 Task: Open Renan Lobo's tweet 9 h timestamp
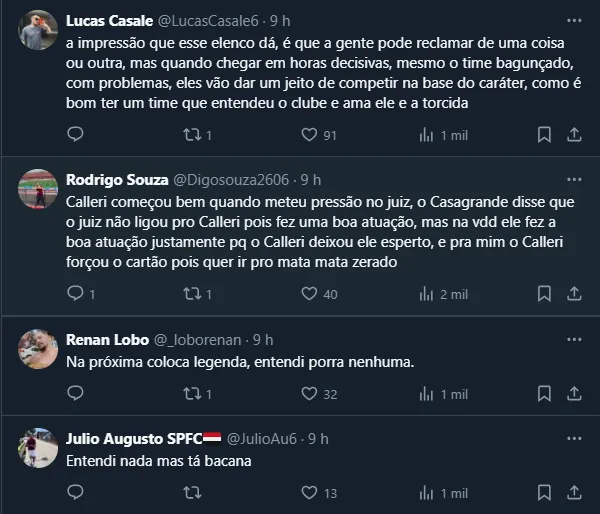pos(264,339)
